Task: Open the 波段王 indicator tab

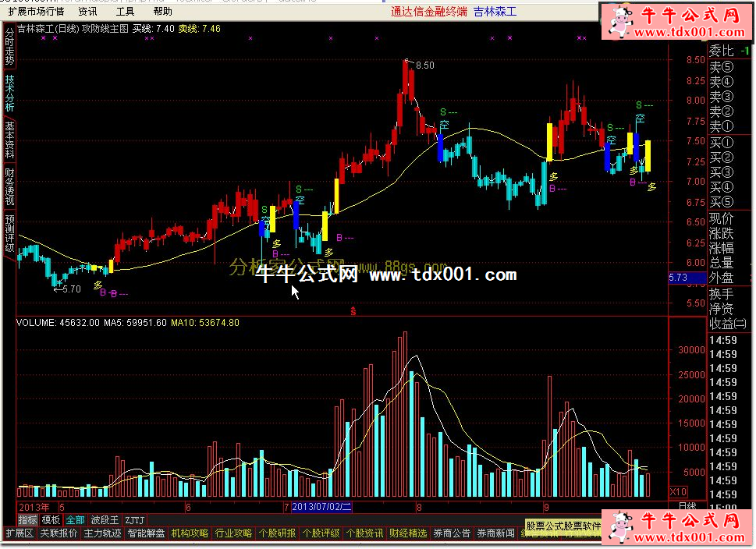Action: coord(105,520)
